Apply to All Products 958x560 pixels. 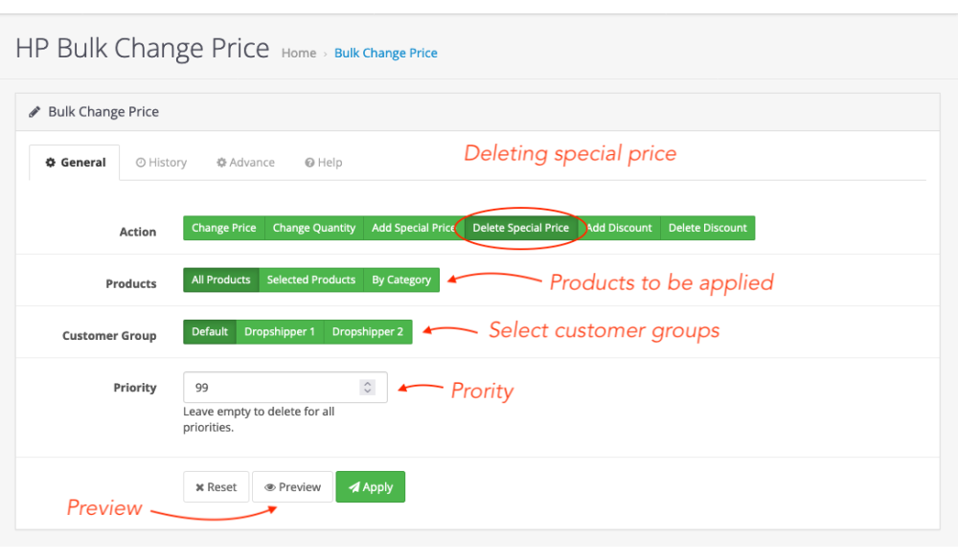click(220, 280)
